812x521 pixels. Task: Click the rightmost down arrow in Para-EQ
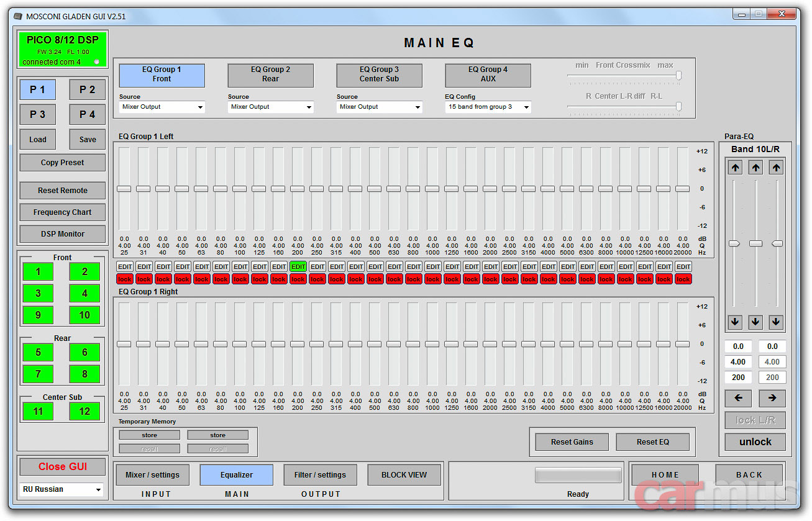click(x=776, y=322)
